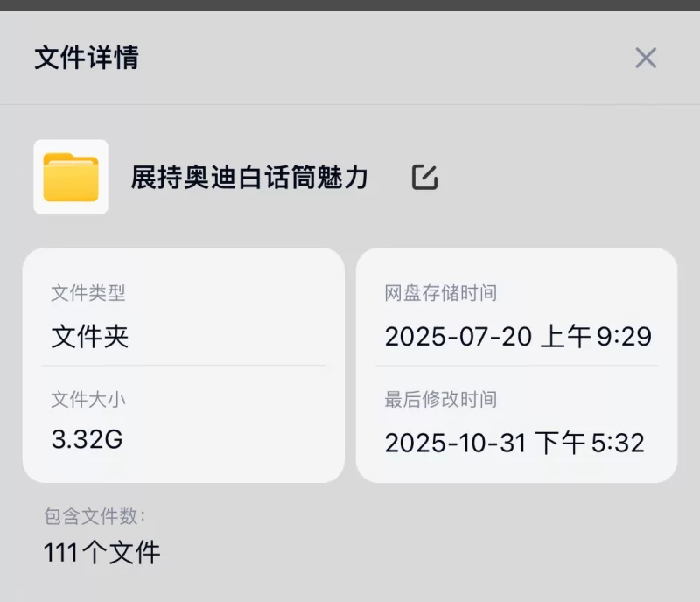Image resolution: width=700 pixels, height=602 pixels.
Task: Close the 文件详情 dialog
Action: click(646, 58)
